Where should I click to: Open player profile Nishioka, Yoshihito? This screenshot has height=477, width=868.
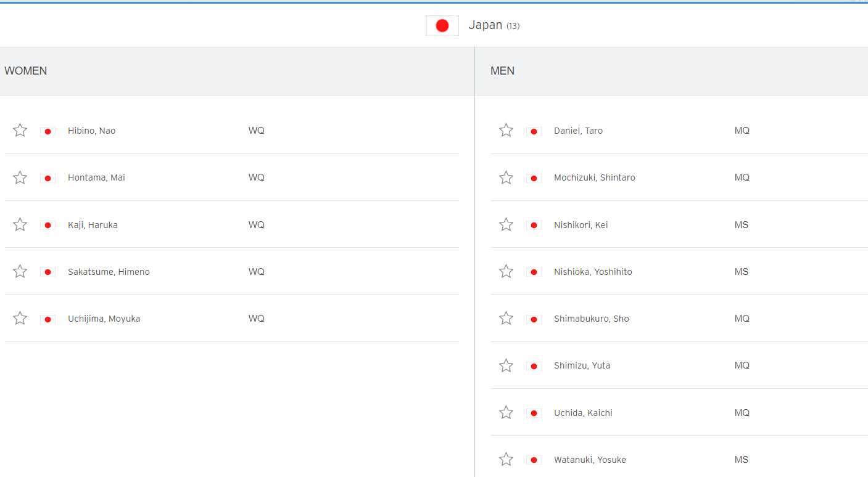coord(593,272)
